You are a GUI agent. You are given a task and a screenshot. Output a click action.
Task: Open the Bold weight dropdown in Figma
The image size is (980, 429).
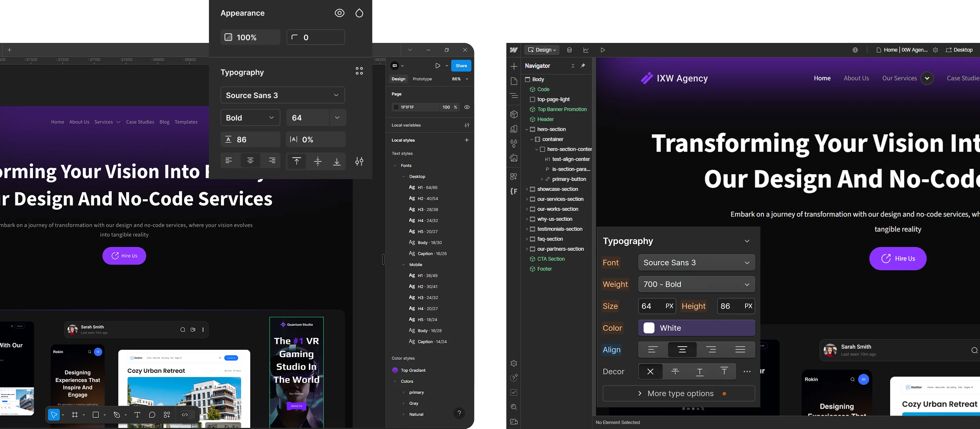(x=250, y=117)
